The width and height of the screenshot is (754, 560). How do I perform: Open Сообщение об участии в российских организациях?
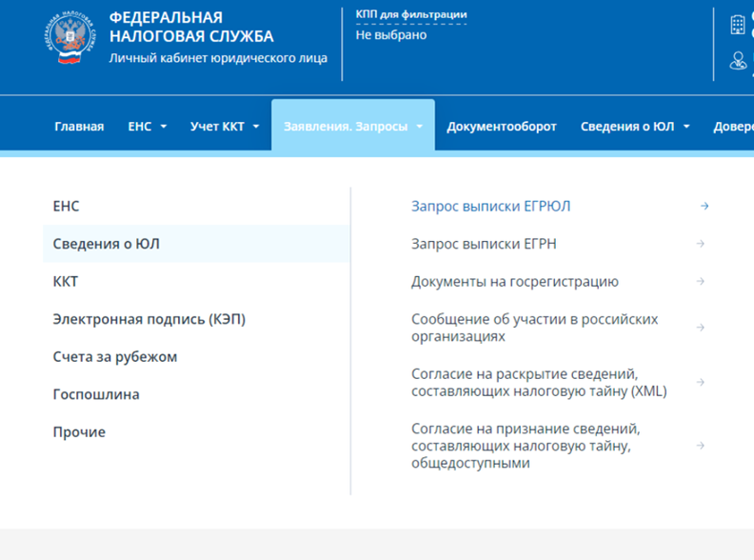coord(534,328)
